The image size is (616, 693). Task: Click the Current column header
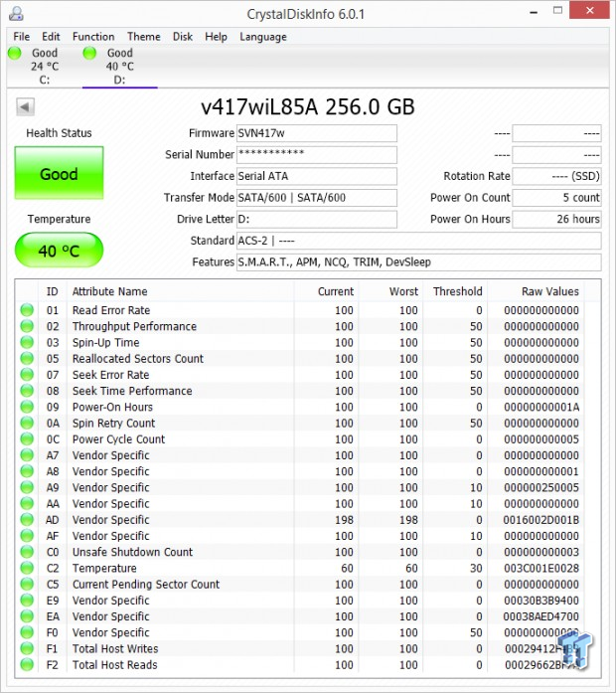click(336, 291)
